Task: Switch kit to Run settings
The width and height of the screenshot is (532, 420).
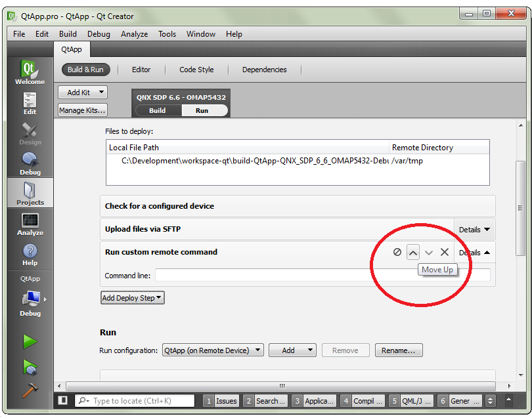Action: (202, 111)
